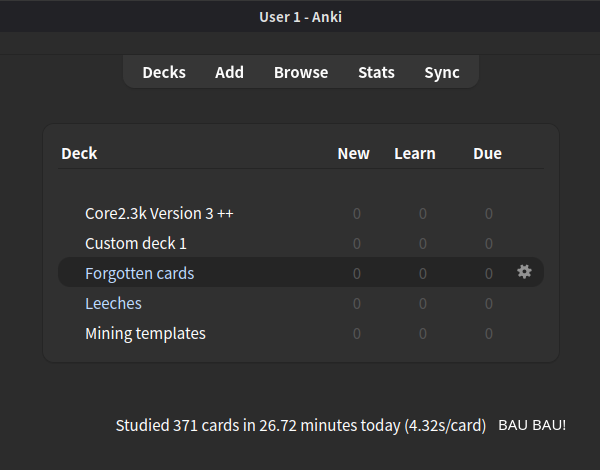
Task: Open the Forgotten cards filtered deck
Action: pyautogui.click(x=139, y=273)
